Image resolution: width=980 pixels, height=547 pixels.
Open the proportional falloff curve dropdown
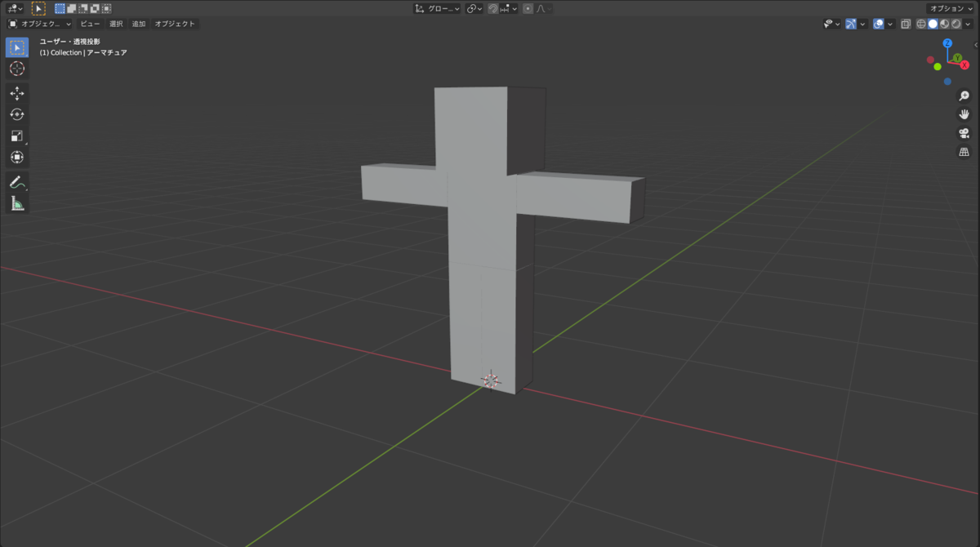tap(543, 9)
